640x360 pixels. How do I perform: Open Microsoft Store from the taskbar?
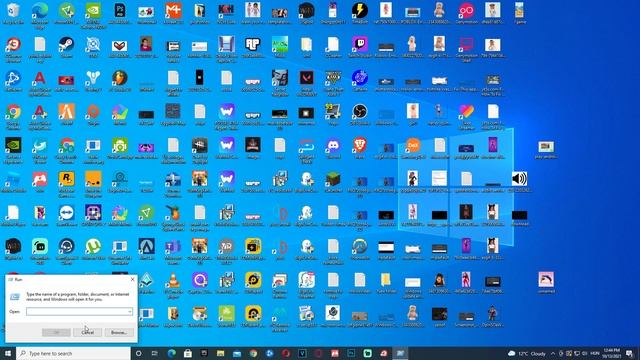[188, 353]
